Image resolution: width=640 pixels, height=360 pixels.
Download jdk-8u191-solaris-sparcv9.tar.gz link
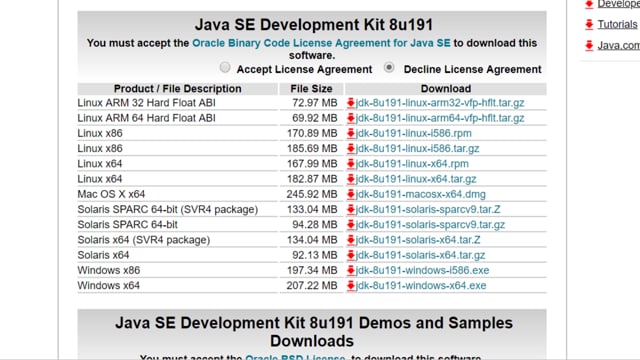click(x=430, y=224)
